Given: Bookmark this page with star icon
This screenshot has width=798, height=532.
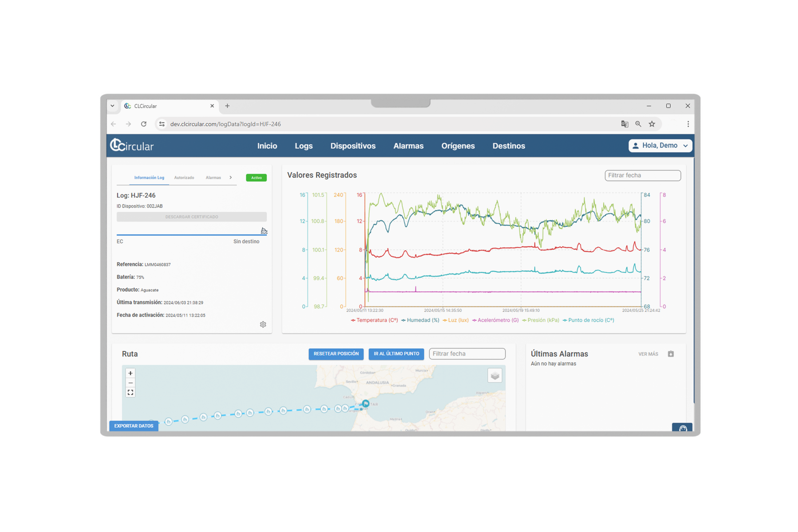Looking at the screenshot, I should 652,124.
